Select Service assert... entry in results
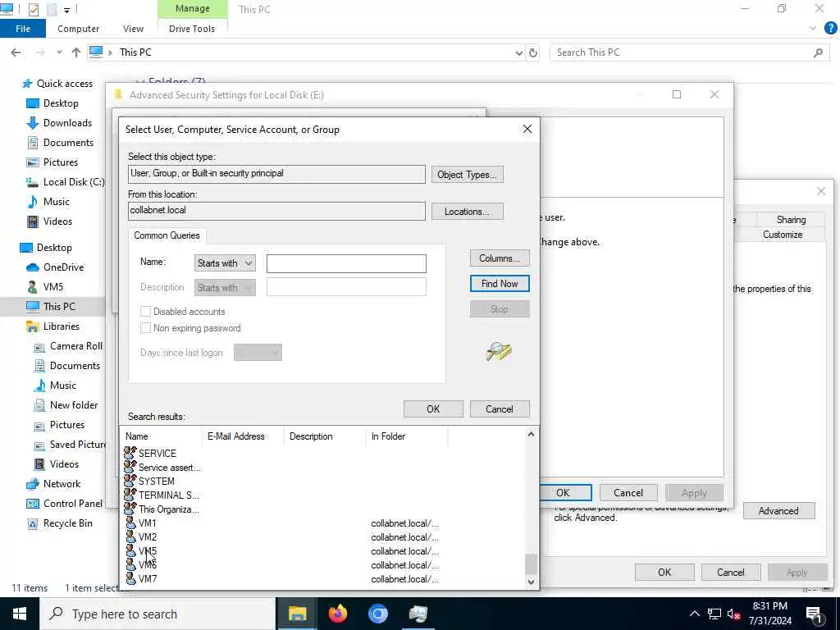Viewport: 840px width, 630px height. pos(169,467)
